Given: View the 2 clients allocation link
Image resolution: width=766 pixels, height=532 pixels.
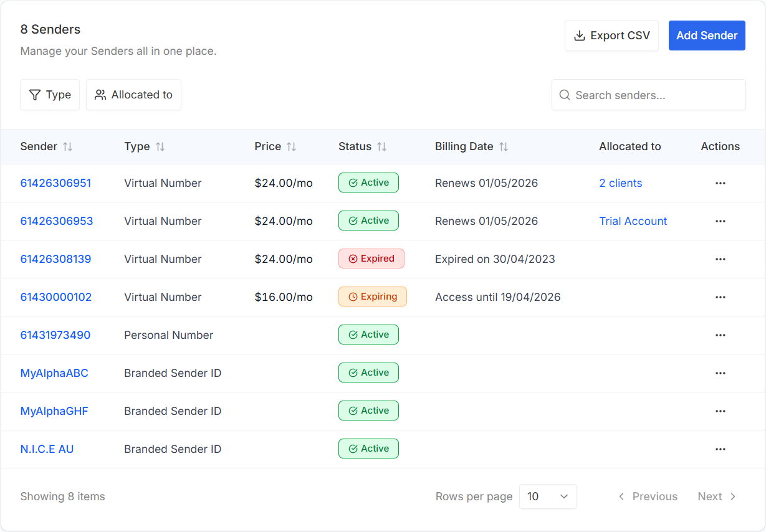Looking at the screenshot, I should pos(621,183).
